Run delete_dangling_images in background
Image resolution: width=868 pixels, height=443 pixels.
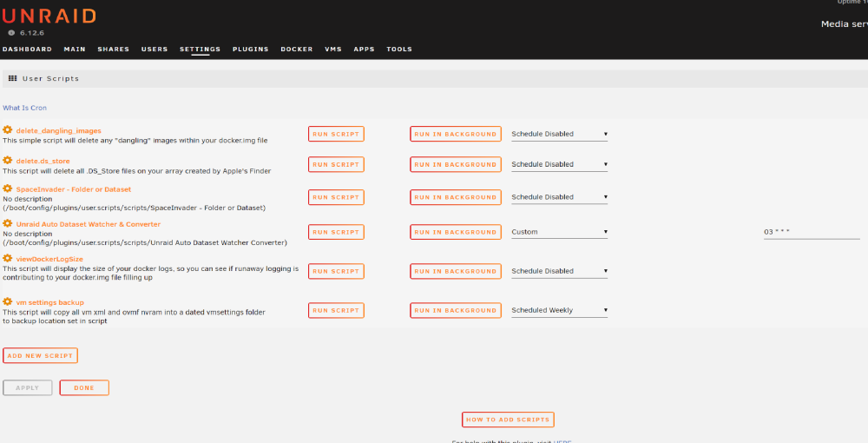(456, 134)
